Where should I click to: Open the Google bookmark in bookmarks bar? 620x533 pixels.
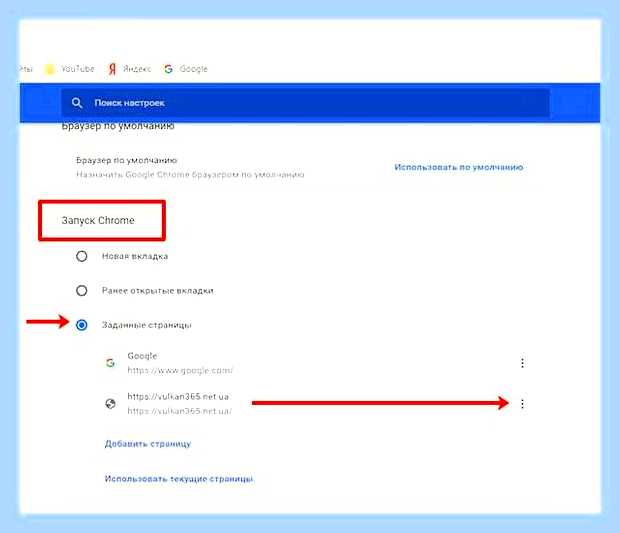(x=186, y=69)
